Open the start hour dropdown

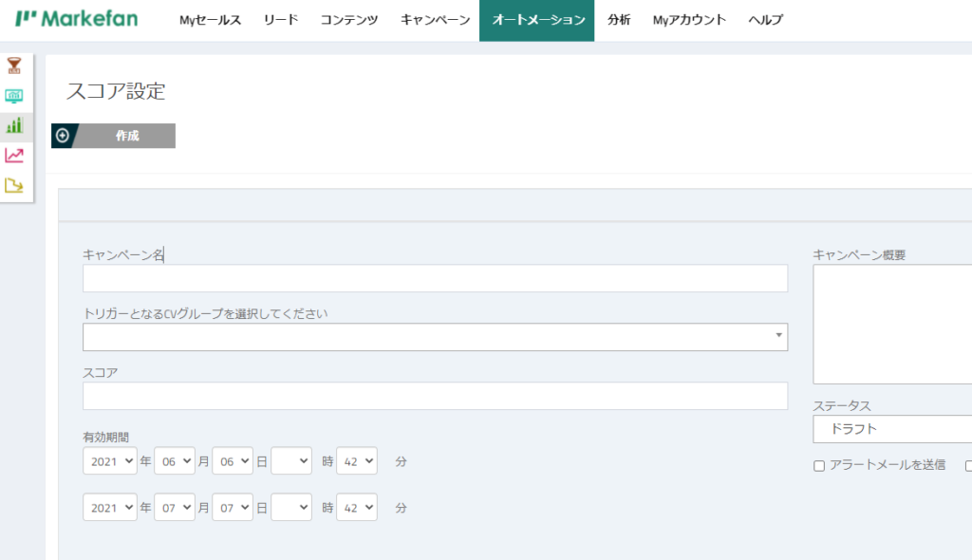pos(291,460)
